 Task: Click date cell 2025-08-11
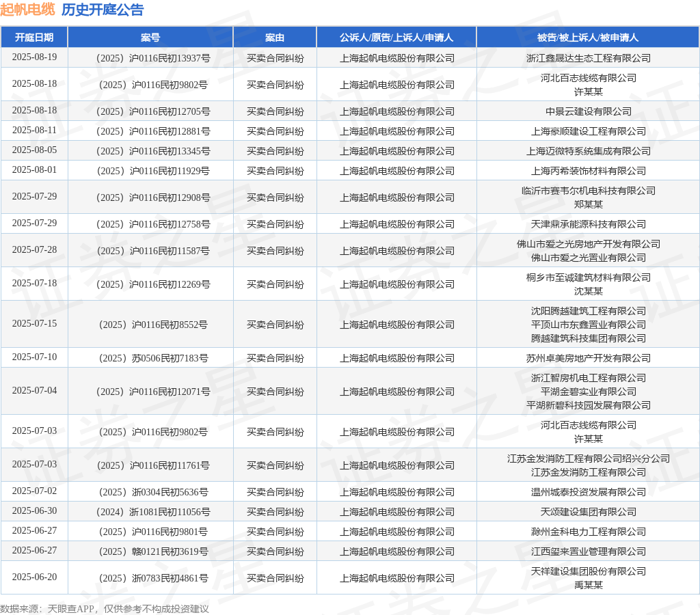tap(34, 131)
